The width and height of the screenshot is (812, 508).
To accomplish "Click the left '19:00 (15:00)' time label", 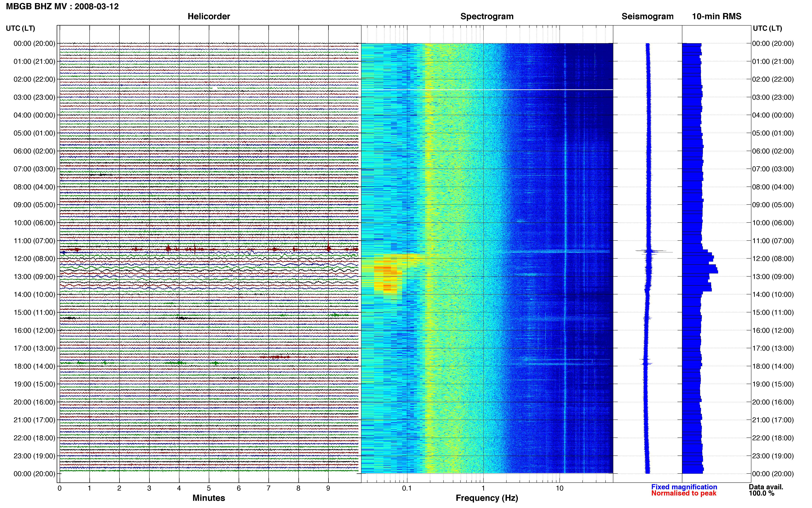I will [x=34, y=384].
